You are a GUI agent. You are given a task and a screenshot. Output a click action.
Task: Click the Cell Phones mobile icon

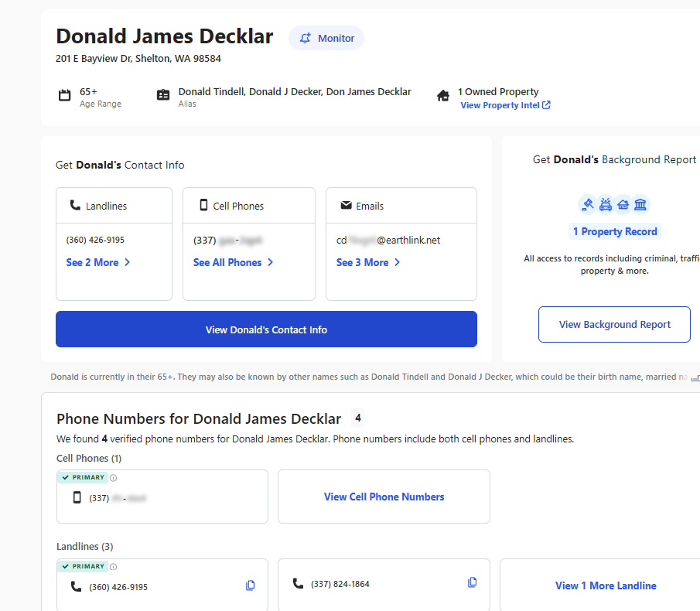pos(203,205)
